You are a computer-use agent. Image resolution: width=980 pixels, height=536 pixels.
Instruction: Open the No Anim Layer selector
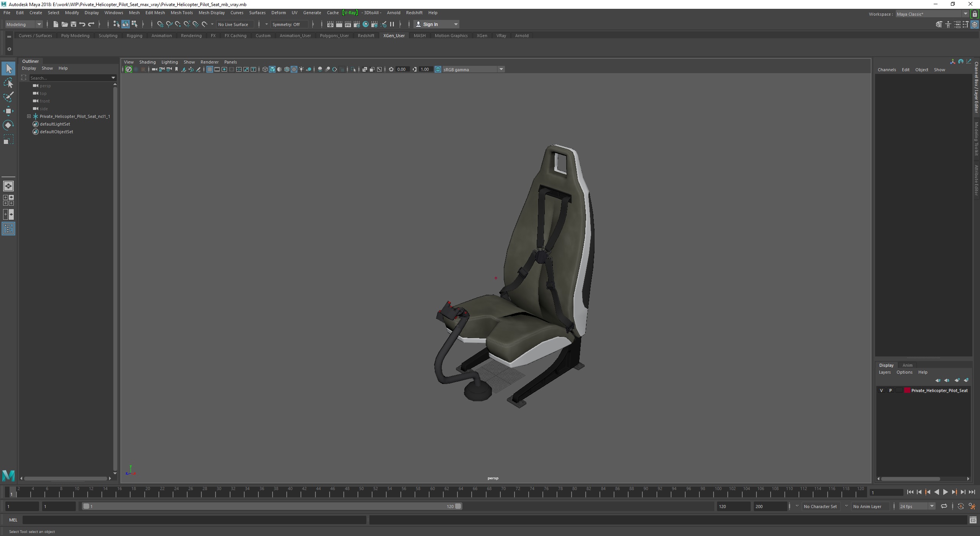click(871, 506)
